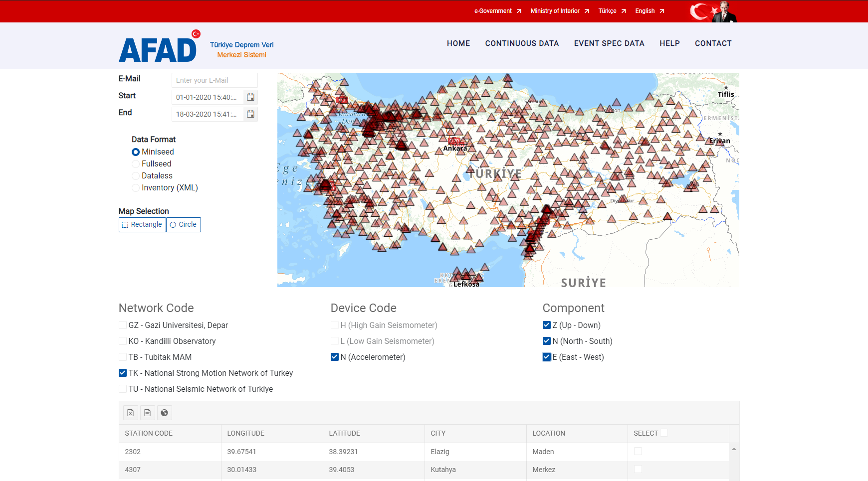Click the Turkish flag and Atatürk emblem
This screenshot has width=868, height=481.
[x=714, y=11]
